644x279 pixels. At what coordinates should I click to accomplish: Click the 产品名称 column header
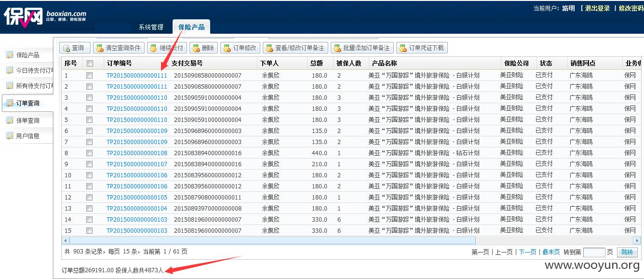pyautogui.click(x=384, y=63)
